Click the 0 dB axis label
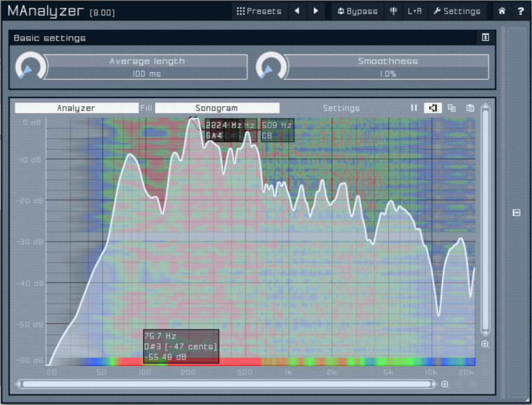 coord(32,123)
